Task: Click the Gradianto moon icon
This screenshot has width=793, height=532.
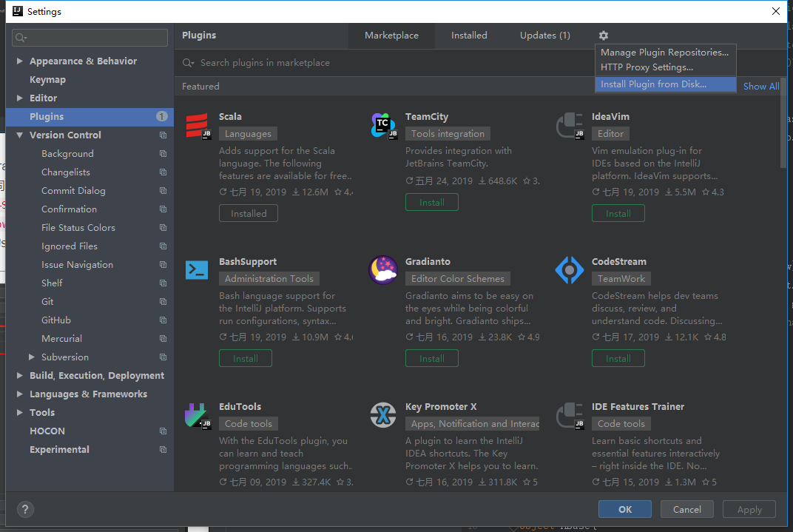Action: pos(382,269)
